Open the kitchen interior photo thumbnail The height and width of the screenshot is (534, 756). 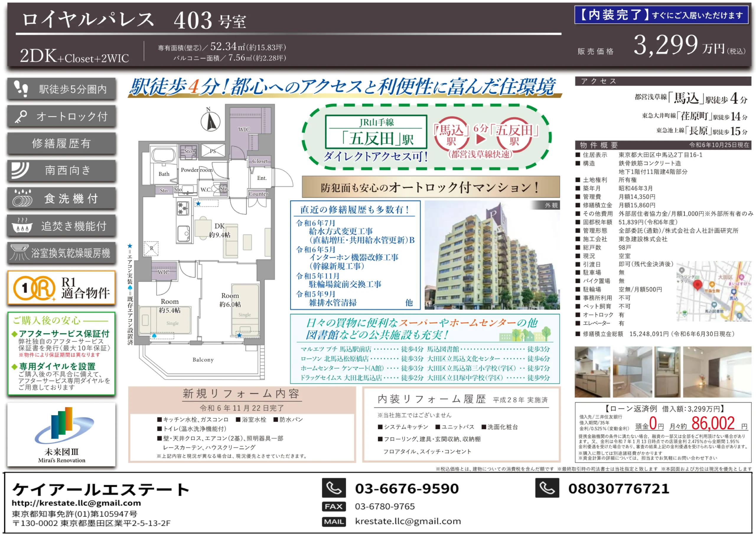[x=592, y=372]
